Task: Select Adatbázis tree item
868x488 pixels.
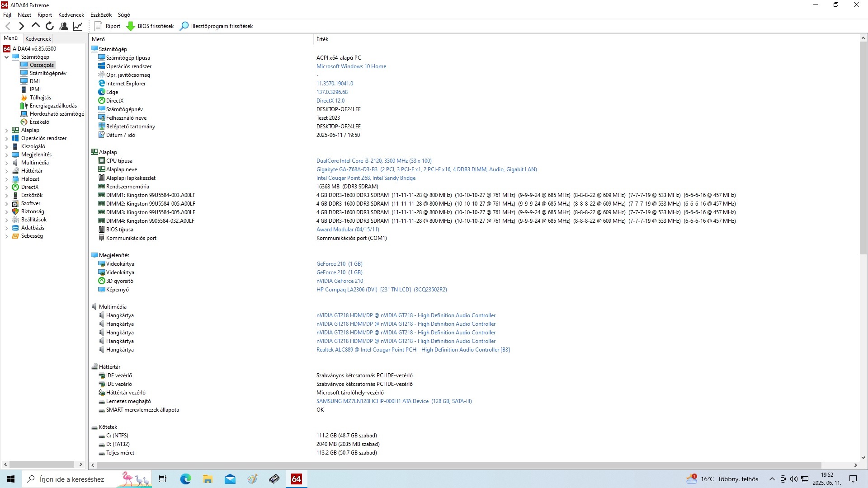Action: (33, 228)
